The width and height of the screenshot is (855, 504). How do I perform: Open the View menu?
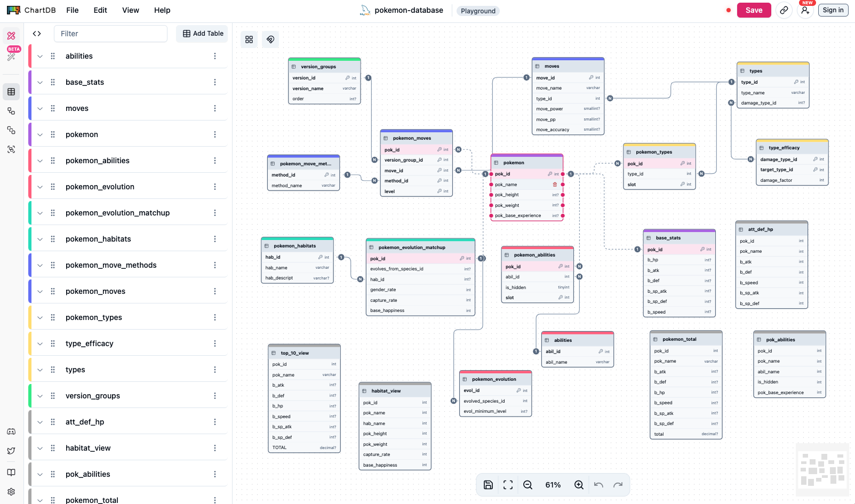pyautogui.click(x=131, y=10)
